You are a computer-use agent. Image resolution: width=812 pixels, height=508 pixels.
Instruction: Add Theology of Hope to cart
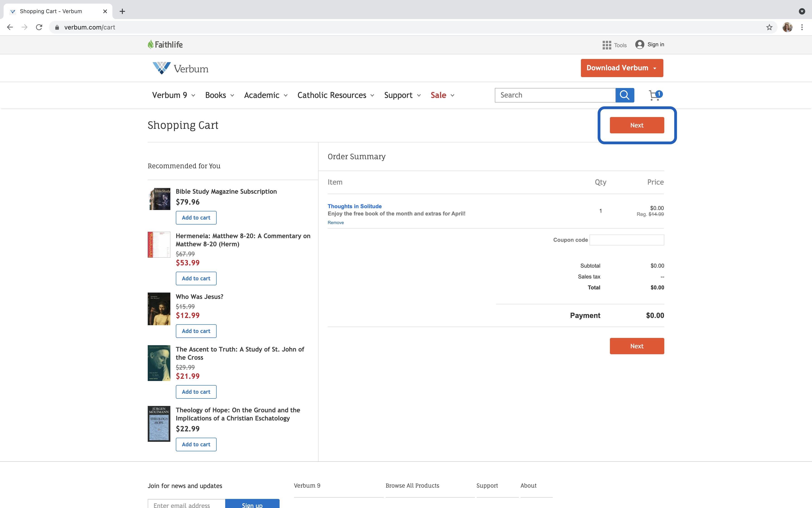[x=196, y=444]
